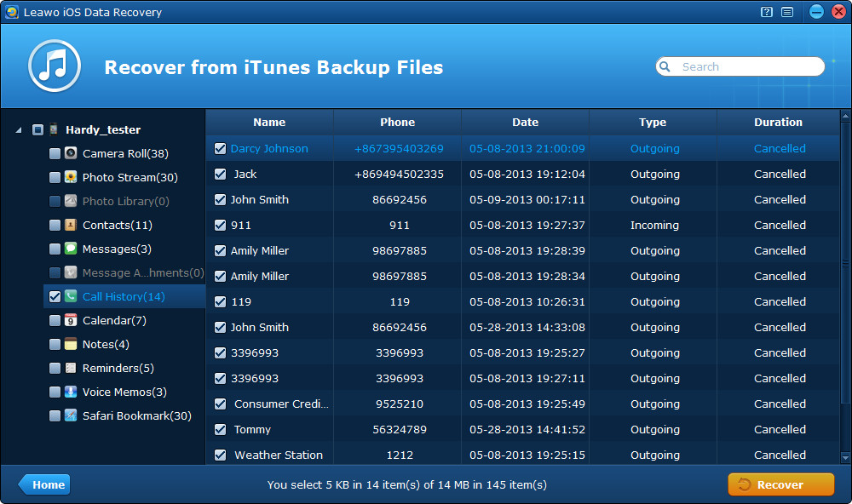
Task: Click the Reminders icon
Action: tap(71, 369)
